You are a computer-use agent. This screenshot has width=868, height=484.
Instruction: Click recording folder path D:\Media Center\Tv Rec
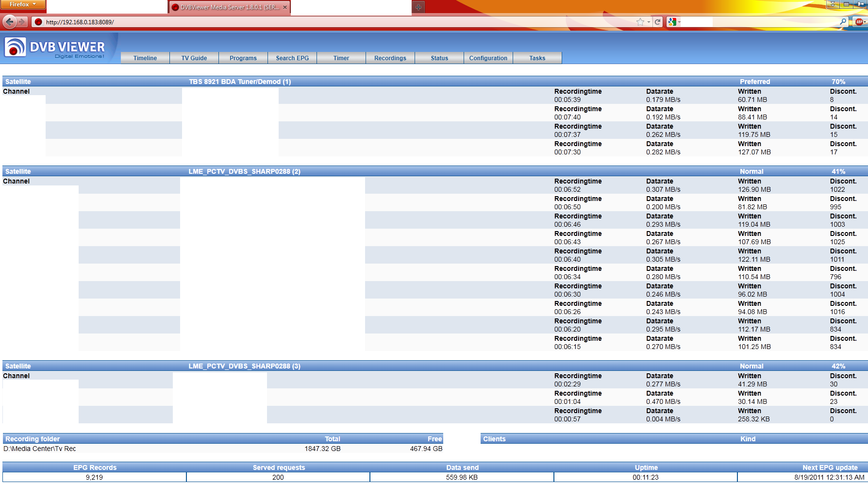click(40, 449)
